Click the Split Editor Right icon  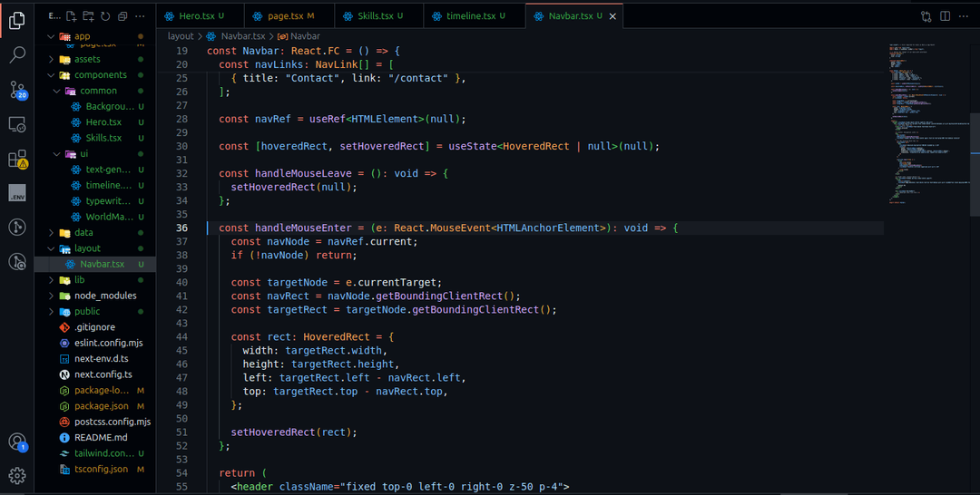(945, 16)
